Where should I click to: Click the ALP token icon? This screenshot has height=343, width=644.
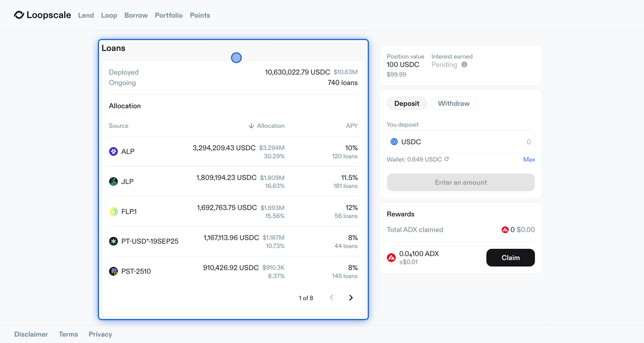pos(113,151)
